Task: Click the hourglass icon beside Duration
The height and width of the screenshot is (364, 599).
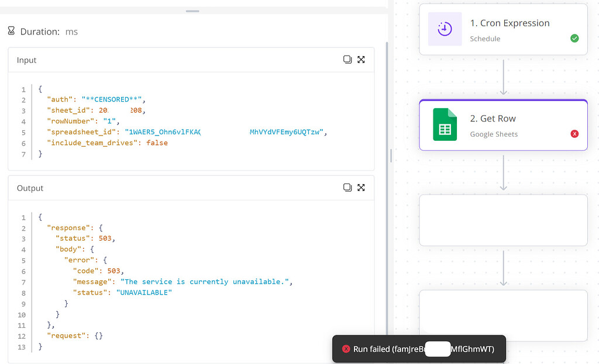Action: click(x=11, y=32)
